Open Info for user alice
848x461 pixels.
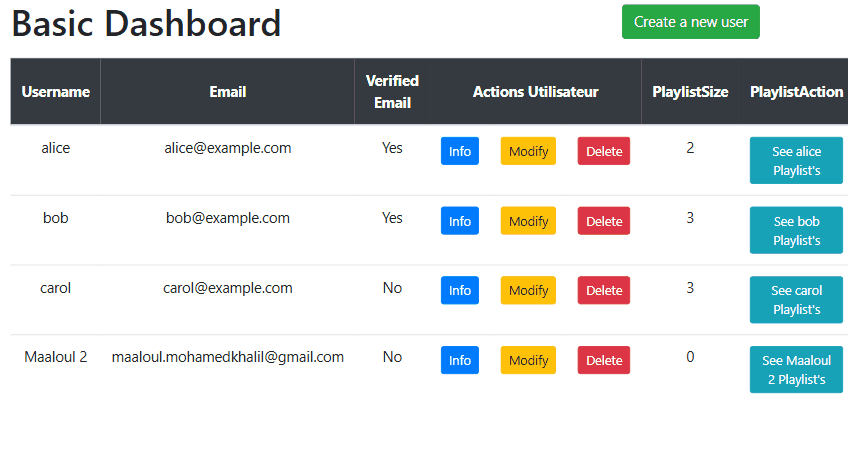pos(460,151)
